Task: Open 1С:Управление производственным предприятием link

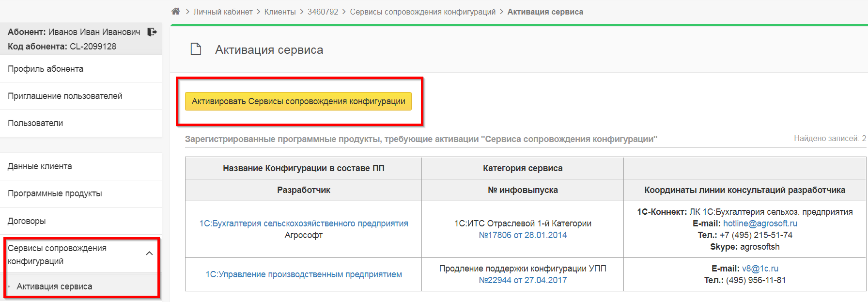Action: click(x=304, y=274)
